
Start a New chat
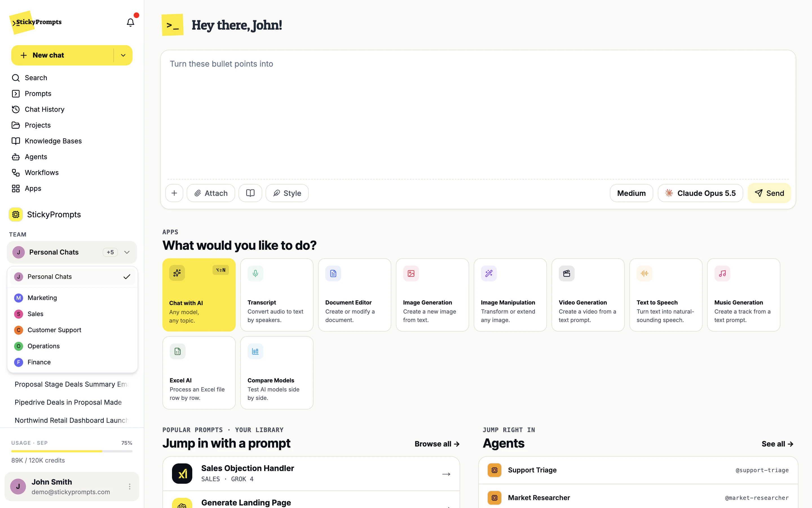[x=62, y=55]
